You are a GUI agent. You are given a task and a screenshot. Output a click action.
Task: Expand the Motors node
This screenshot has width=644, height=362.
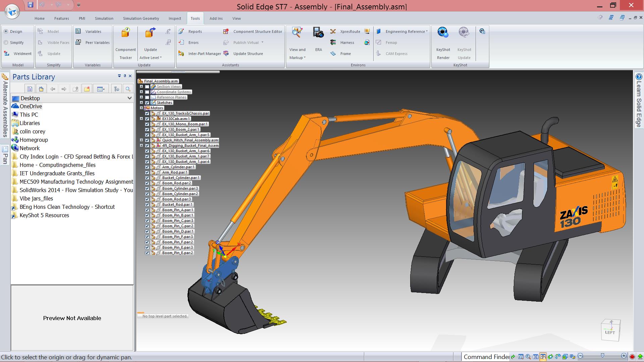[x=141, y=108]
